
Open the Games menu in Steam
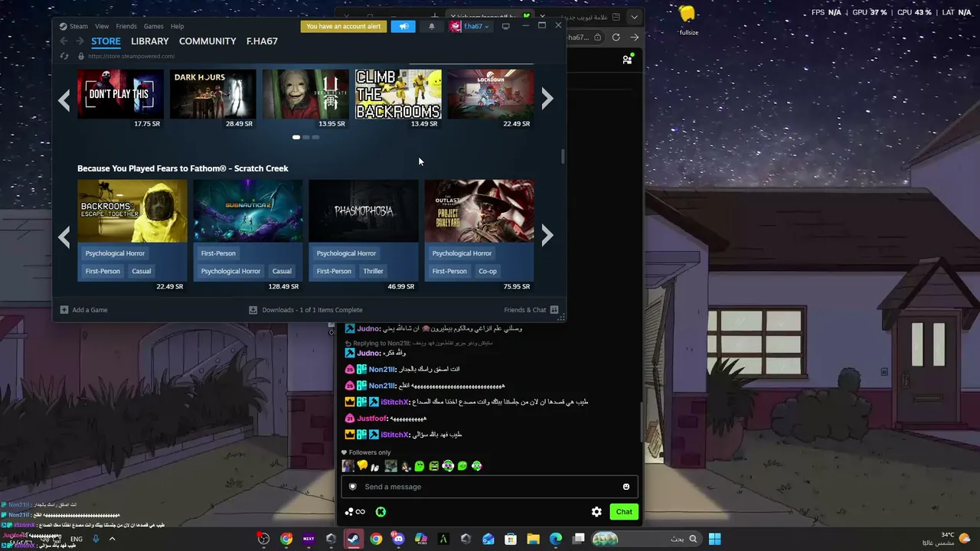coord(154,26)
